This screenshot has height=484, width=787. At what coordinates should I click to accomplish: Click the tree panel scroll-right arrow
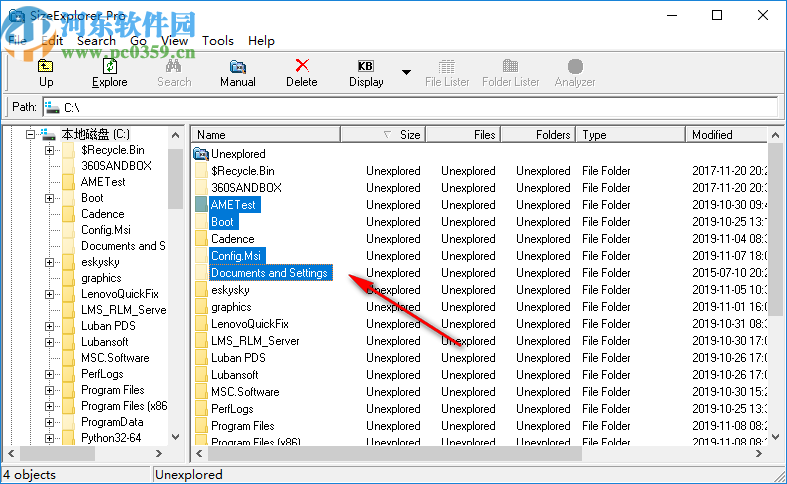click(159, 453)
